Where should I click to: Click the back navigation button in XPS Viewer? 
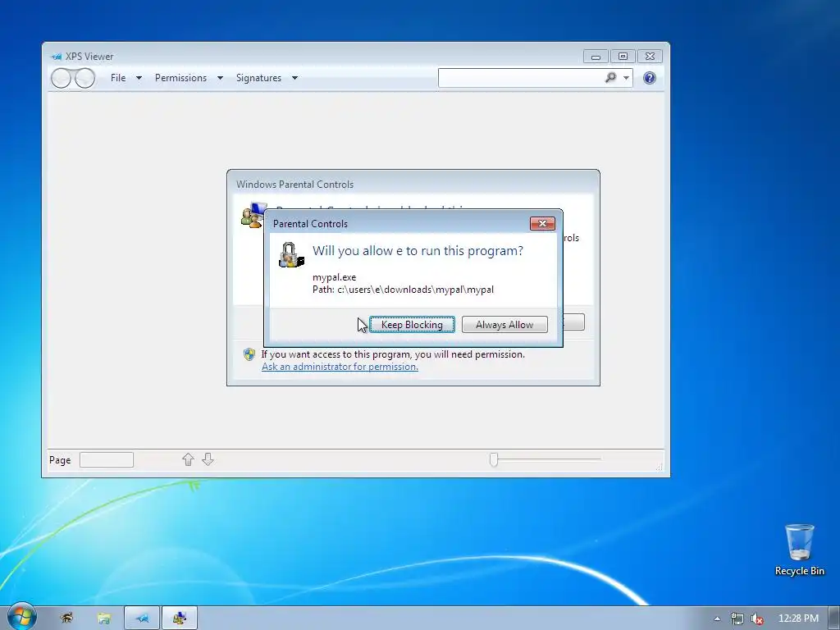[61, 78]
